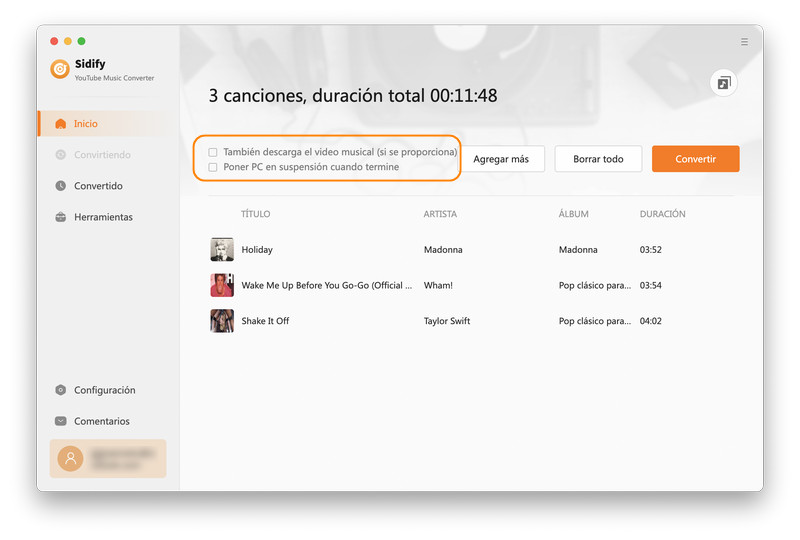Click the home icon beside Inicio
800x540 pixels.
(61, 124)
